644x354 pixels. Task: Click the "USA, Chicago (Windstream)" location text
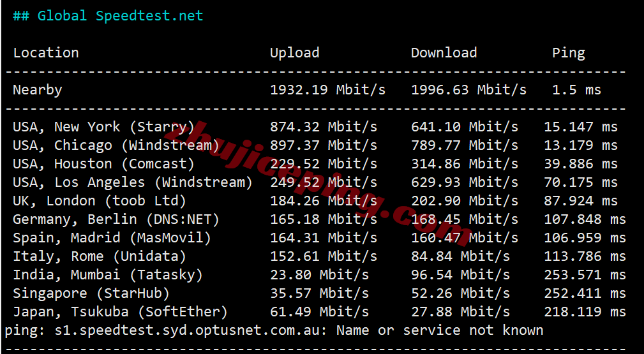(x=116, y=145)
